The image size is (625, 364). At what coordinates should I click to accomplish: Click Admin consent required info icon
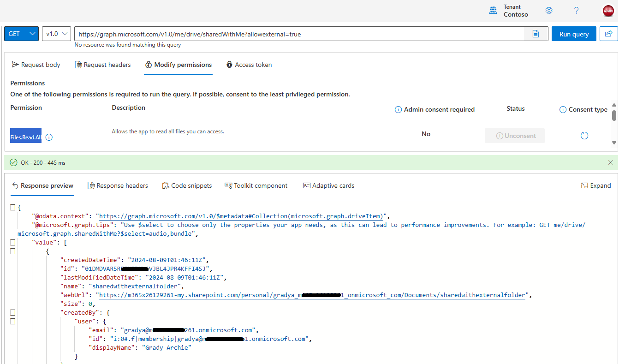399,110
